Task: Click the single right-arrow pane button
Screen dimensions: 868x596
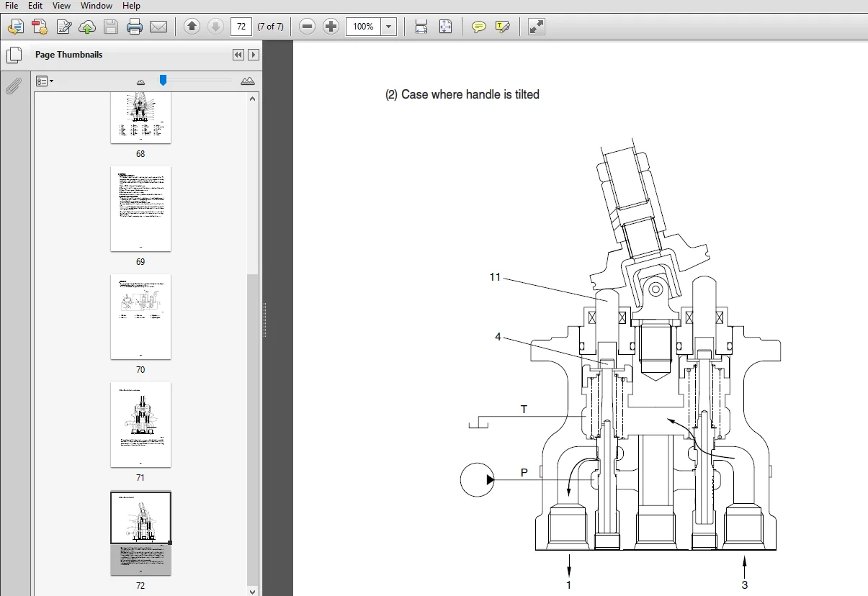Action: [253, 55]
